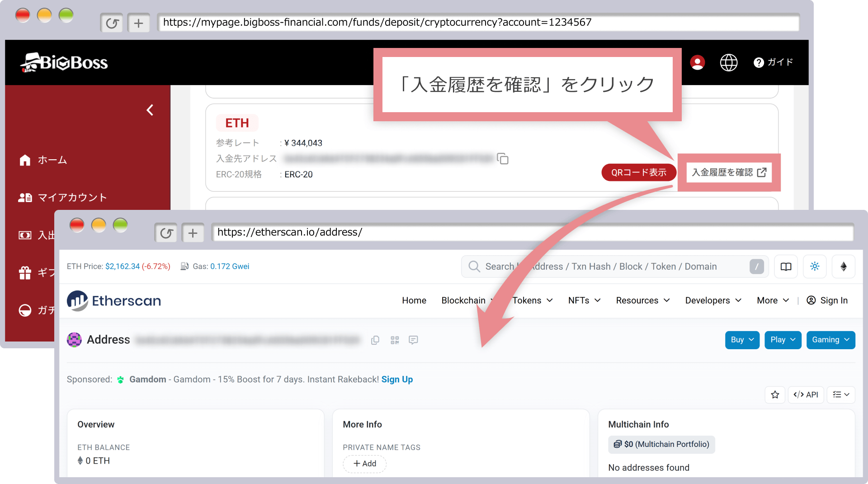Image resolution: width=868 pixels, height=484 pixels.
Task: Expand the Resources menu
Action: [643, 300]
